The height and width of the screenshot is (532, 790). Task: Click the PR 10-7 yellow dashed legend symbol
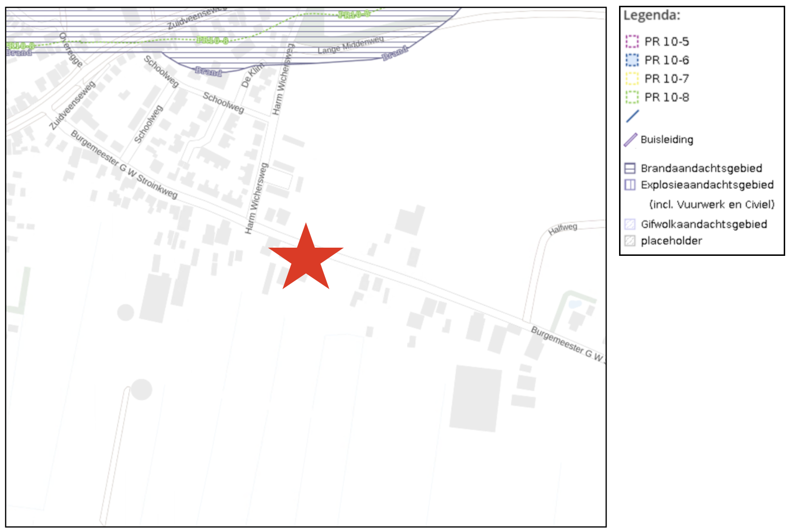pyautogui.click(x=632, y=78)
